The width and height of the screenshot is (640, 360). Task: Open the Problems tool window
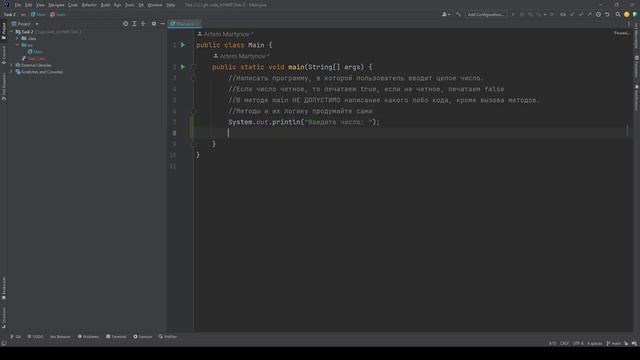(88, 337)
